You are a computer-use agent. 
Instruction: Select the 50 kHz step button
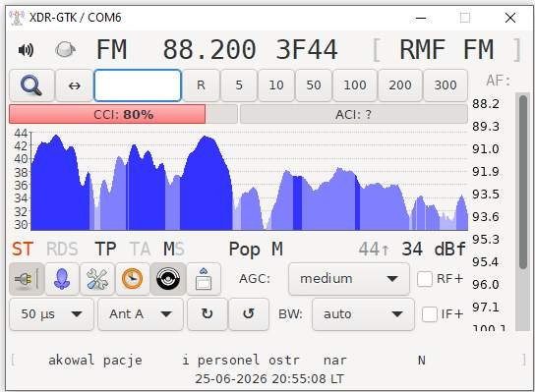coord(313,85)
